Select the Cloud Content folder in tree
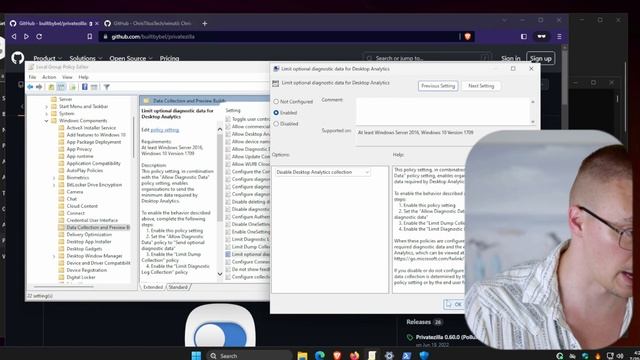Viewport: 640px width, 360px height. (82, 206)
